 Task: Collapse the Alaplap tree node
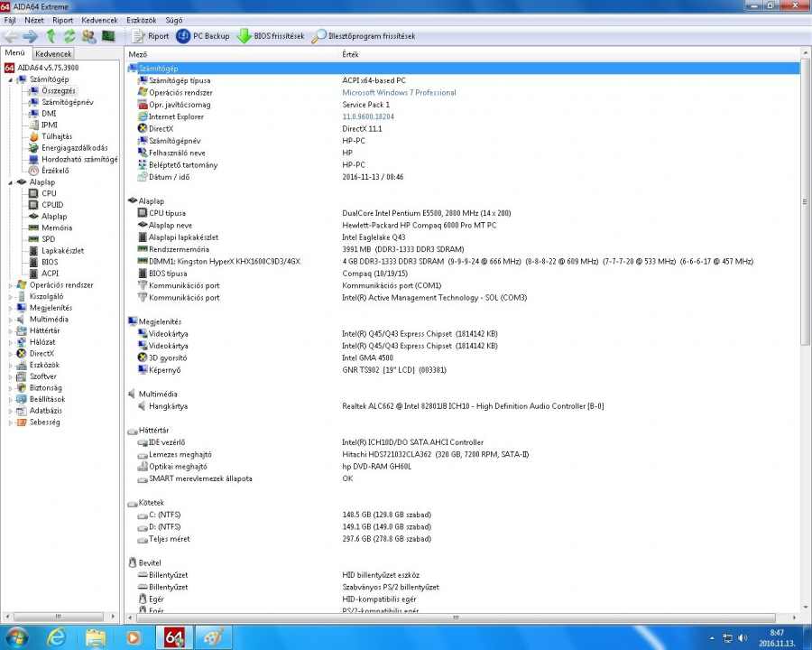pyautogui.click(x=10, y=182)
